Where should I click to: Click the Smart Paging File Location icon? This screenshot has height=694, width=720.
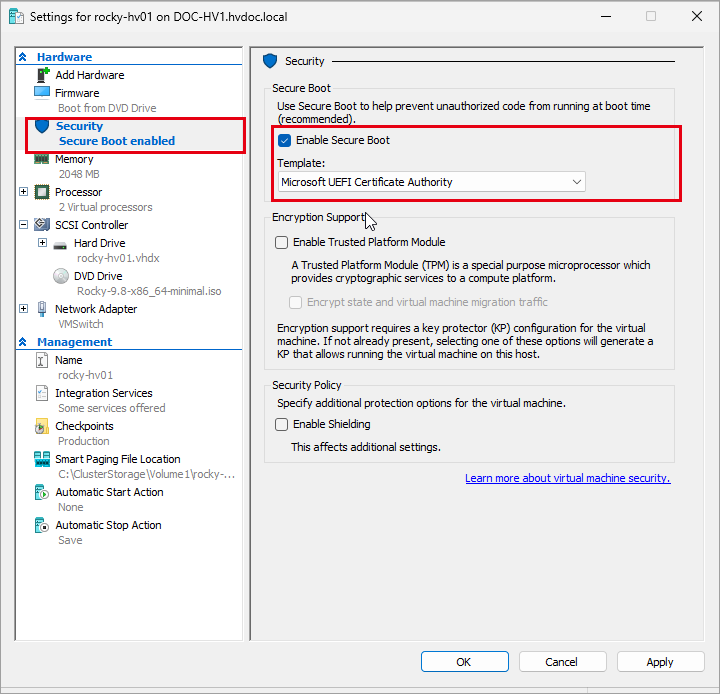(x=42, y=459)
